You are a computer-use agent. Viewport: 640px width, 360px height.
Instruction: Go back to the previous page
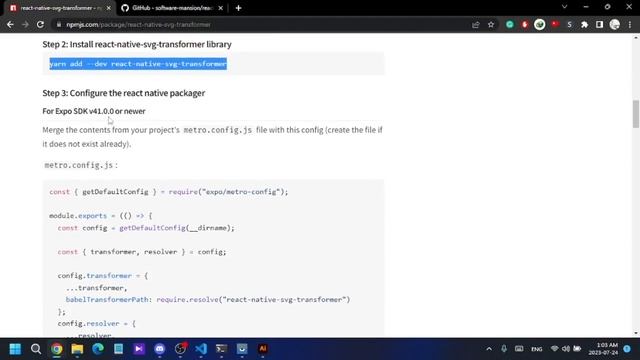point(10,24)
